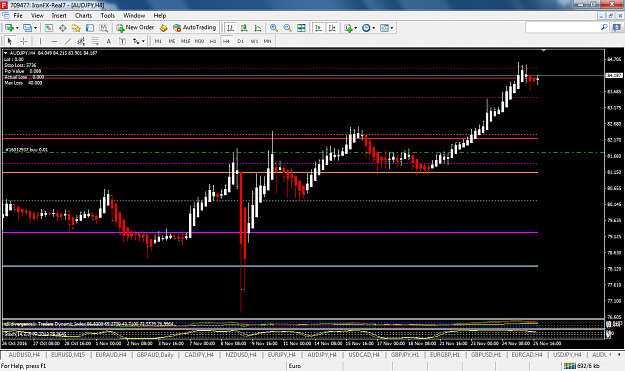This screenshot has height=371, width=625.
Task: Expand the Indicators dropdown arrow
Action: coord(356,28)
